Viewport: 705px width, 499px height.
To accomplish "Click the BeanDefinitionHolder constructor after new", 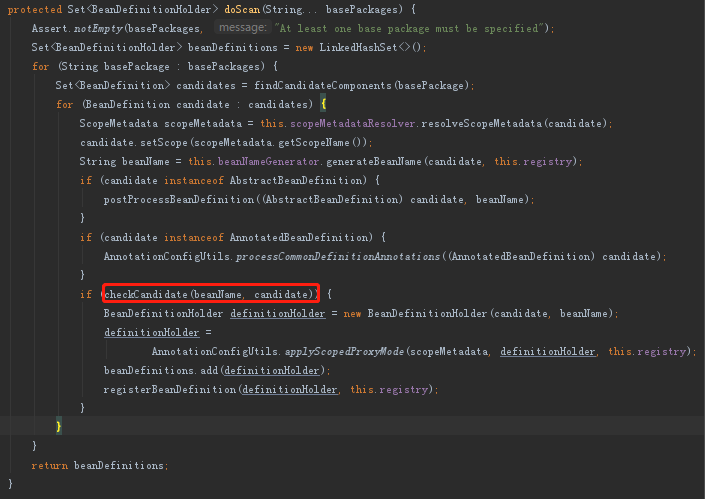I will 427,313.
